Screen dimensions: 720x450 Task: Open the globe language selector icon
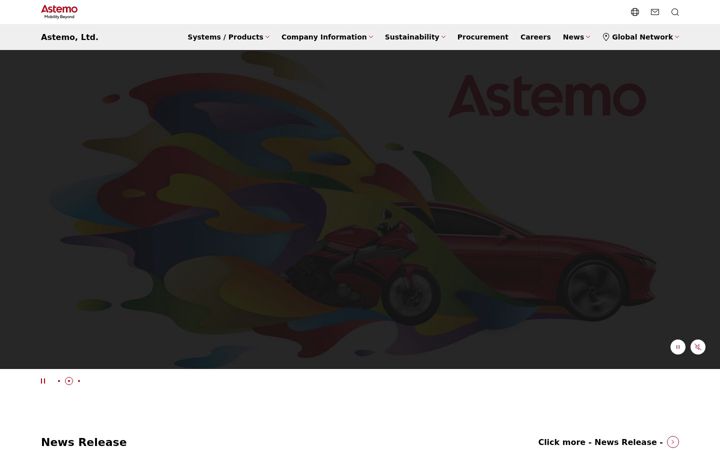pos(635,12)
